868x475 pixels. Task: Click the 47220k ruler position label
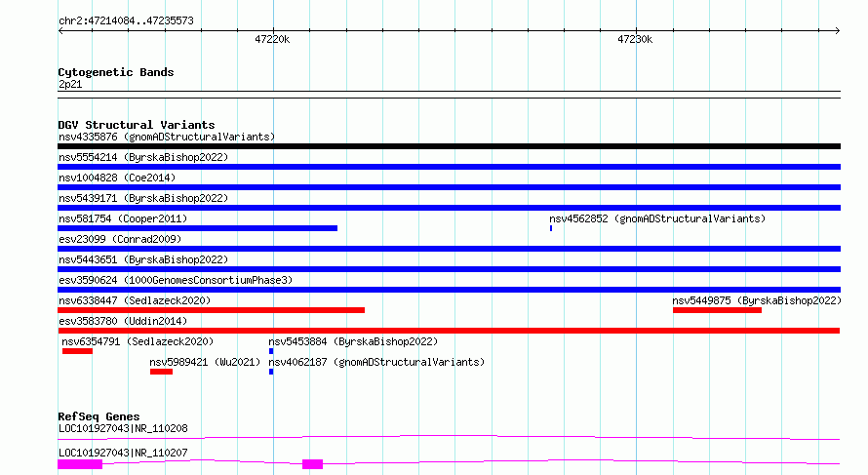coord(272,39)
